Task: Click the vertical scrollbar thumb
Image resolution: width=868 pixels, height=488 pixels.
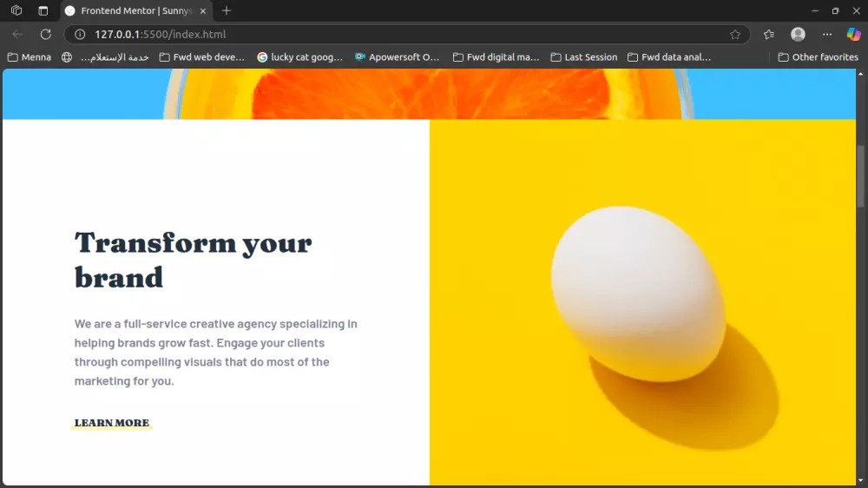Action: (x=860, y=176)
